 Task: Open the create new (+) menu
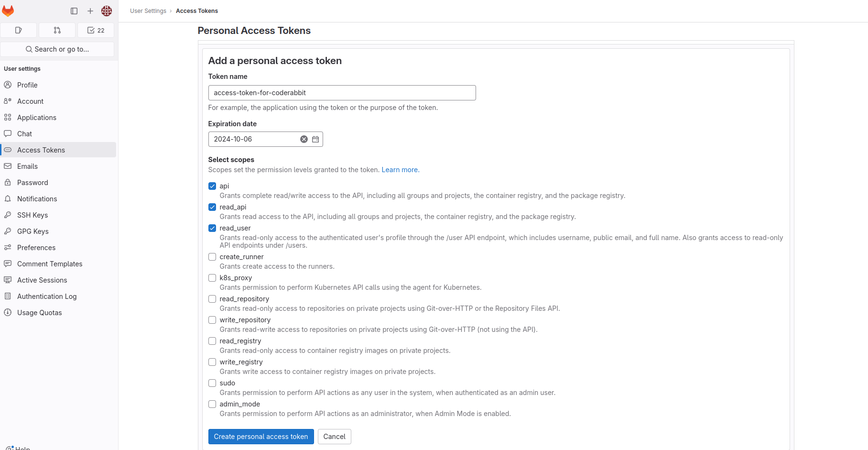pos(90,11)
